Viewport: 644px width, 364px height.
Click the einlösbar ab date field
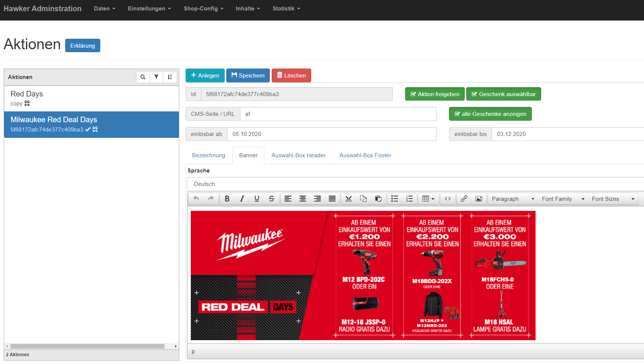[x=332, y=134]
